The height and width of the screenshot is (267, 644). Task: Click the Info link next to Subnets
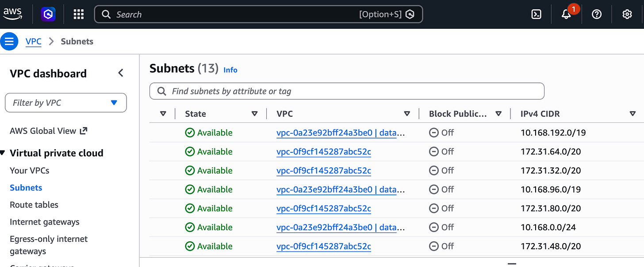tap(230, 70)
